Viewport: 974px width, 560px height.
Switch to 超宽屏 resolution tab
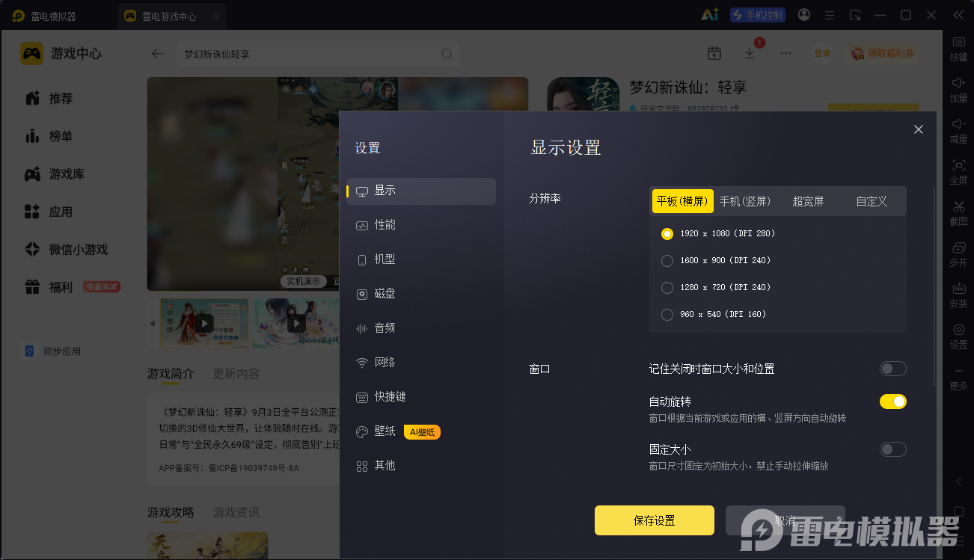808,201
